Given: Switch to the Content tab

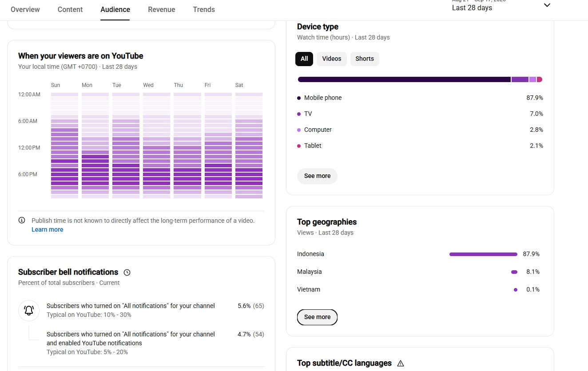Looking at the screenshot, I should click(x=70, y=10).
